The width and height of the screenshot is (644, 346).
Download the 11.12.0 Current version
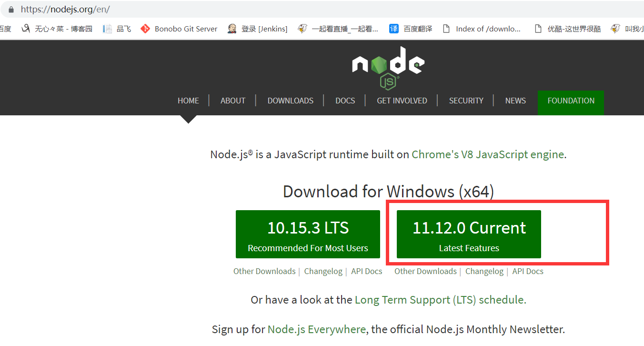click(x=469, y=234)
